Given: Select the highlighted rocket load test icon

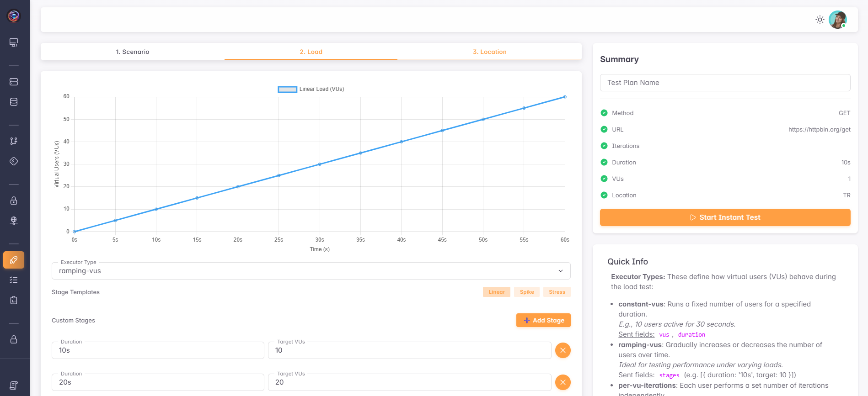Looking at the screenshot, I should tap(14, 260).
